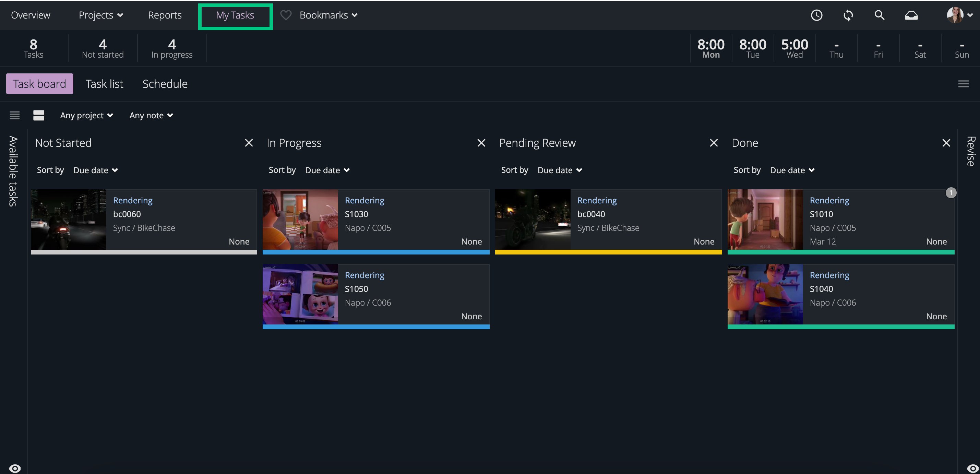Switch to compact list layout icon
Image resolution: width=980 pixels, height=474 pixels.
pyautogui.click(x=14, y=115)
